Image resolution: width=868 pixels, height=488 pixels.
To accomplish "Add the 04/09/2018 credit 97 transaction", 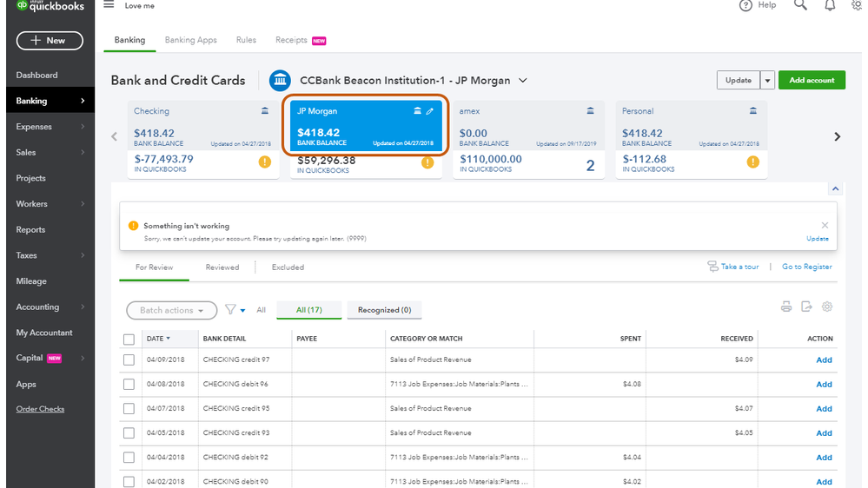I will 824,360.
